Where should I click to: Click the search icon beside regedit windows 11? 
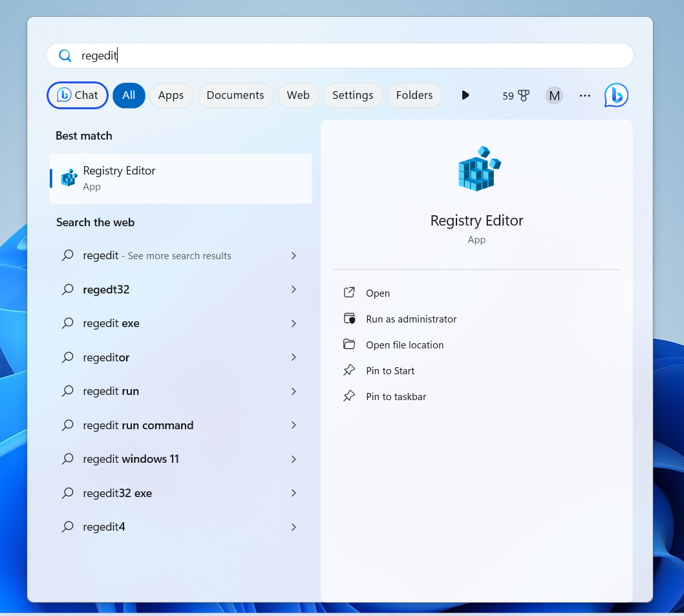tap(68, 458)
